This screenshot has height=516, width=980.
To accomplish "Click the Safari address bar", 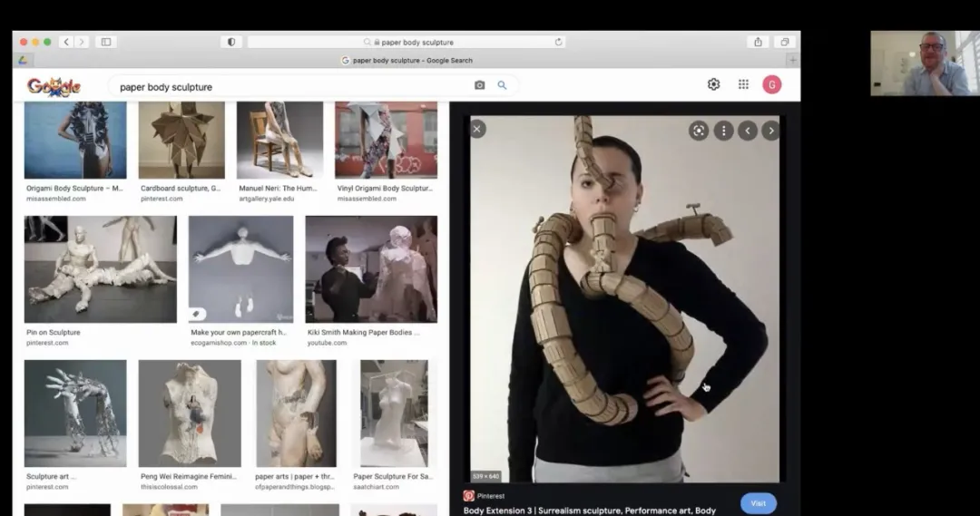I will [407, 42].
